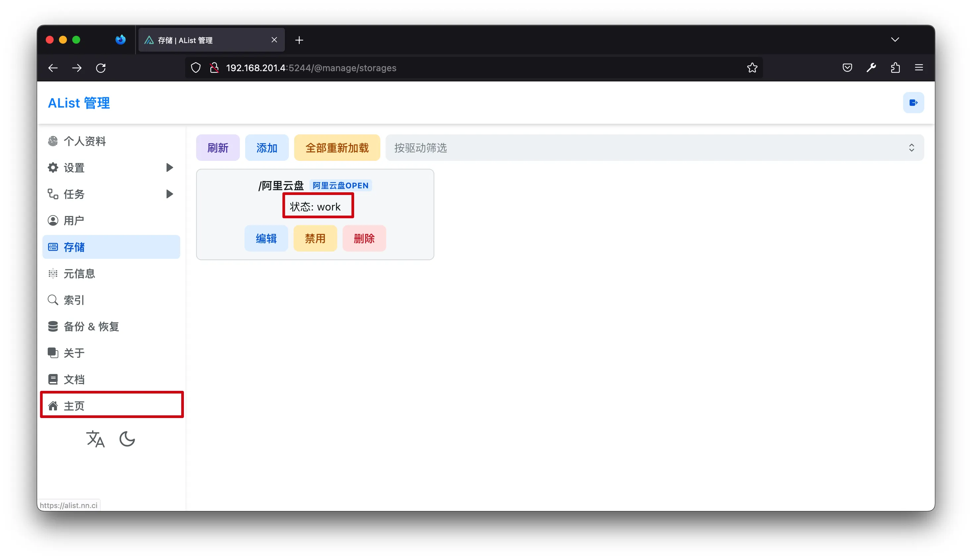
Task: Click the logout icon in AList header
Action: pyautogui.click(x=913, y=103)
